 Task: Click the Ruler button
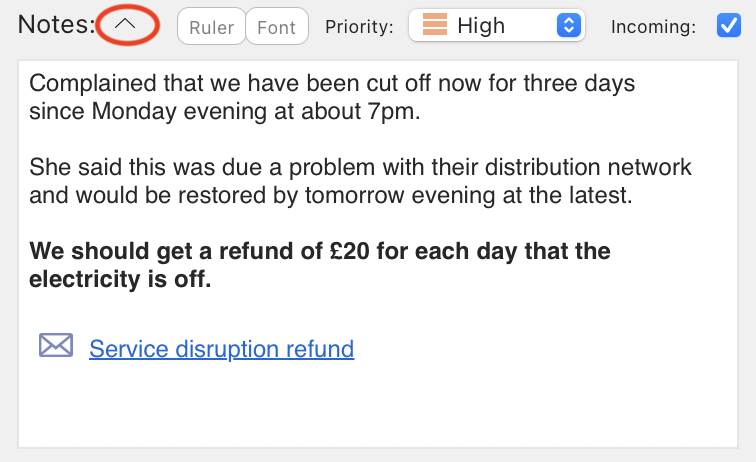(x=211, y=27)
